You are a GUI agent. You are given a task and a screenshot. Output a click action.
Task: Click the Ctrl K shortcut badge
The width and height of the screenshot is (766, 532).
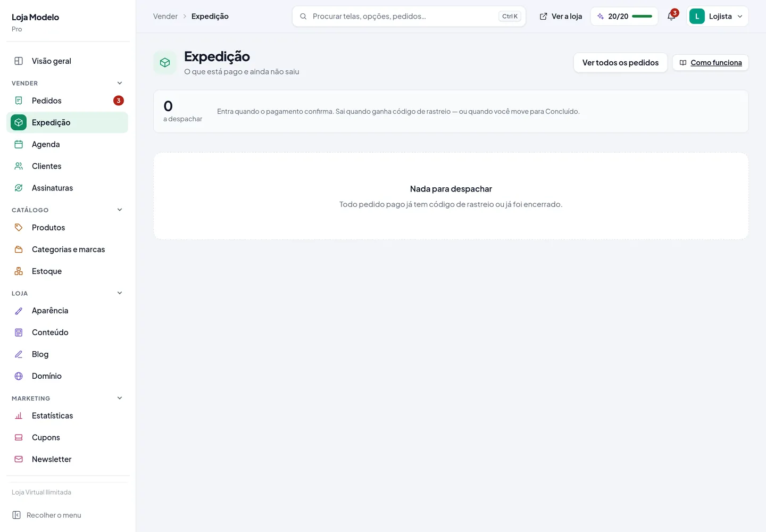510,16
